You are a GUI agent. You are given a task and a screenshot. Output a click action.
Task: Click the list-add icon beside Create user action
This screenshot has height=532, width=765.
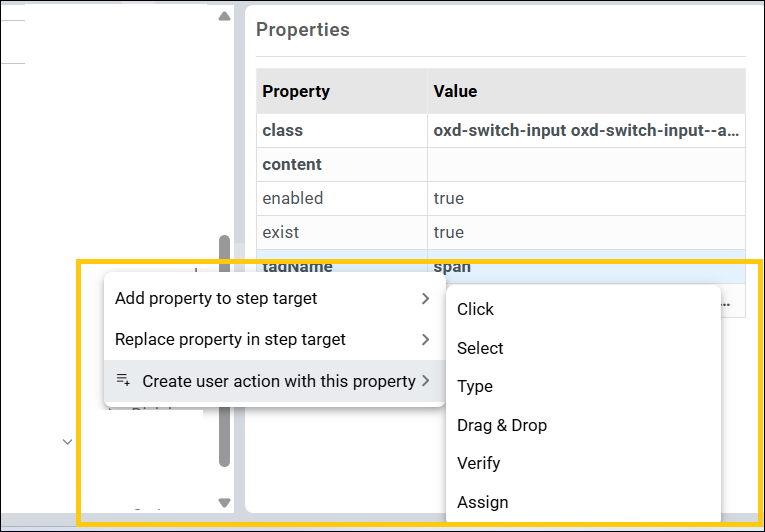(123, 380)
